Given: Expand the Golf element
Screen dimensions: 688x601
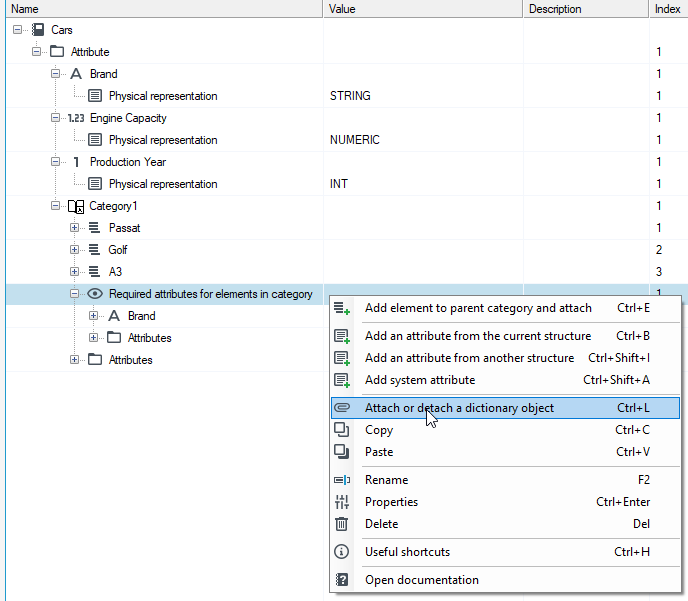Looking at the screenshot, I should pyautogui.click(x=74, y=250).
